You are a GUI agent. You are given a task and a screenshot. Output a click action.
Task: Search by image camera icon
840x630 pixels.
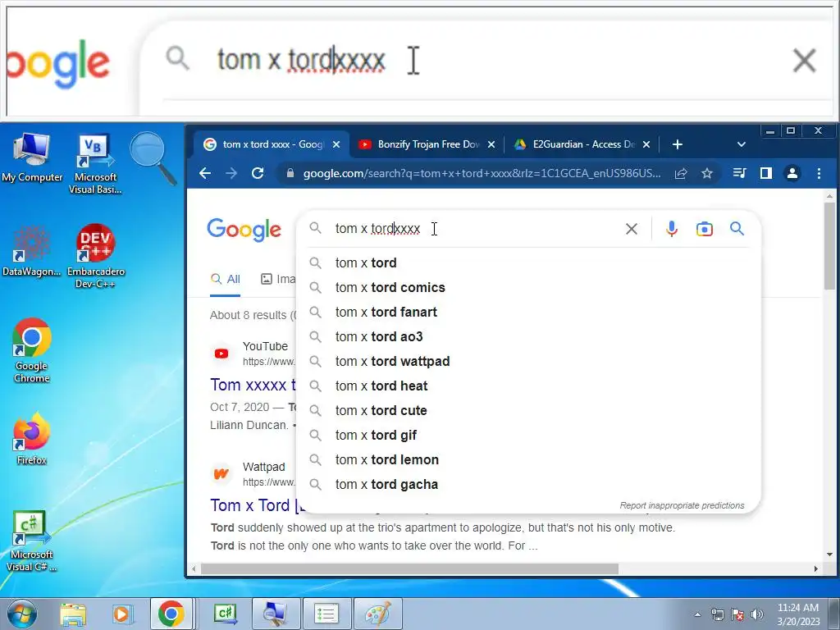(705, 229)
